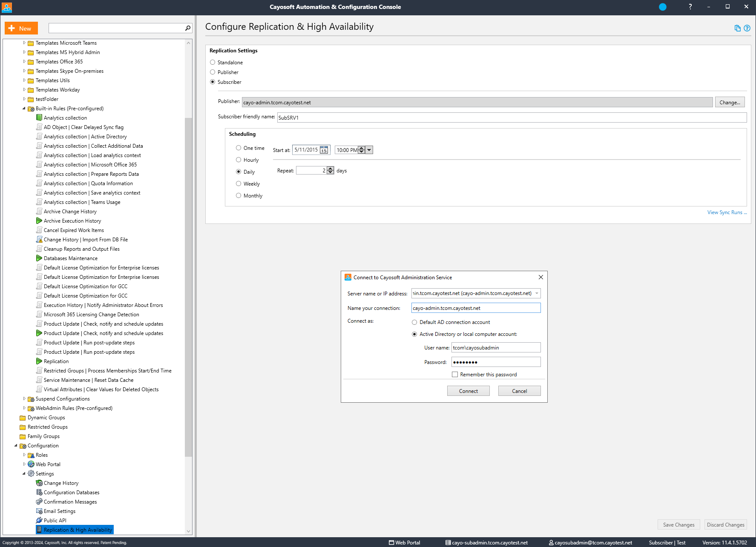Click the blue status circle in title bar

(663, 7)
